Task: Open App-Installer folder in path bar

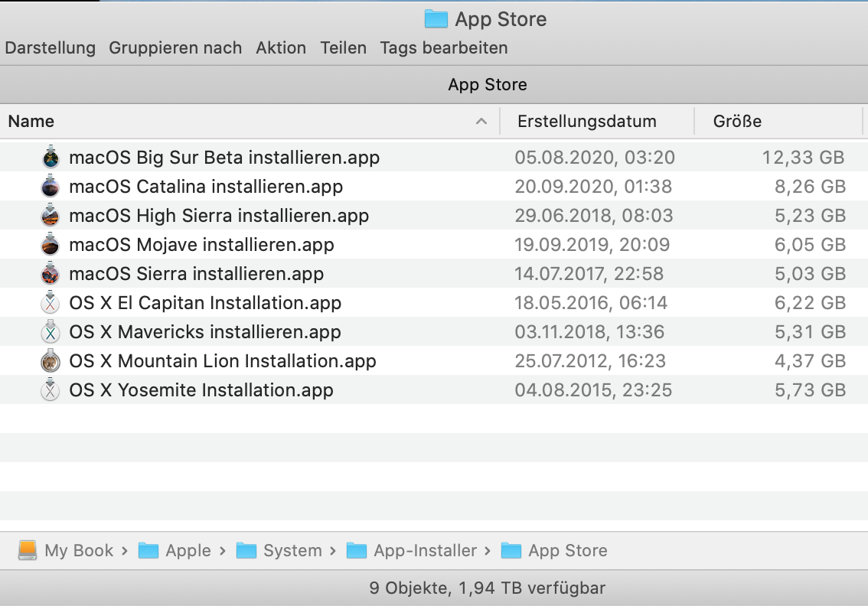Action: tap(425, 550)
